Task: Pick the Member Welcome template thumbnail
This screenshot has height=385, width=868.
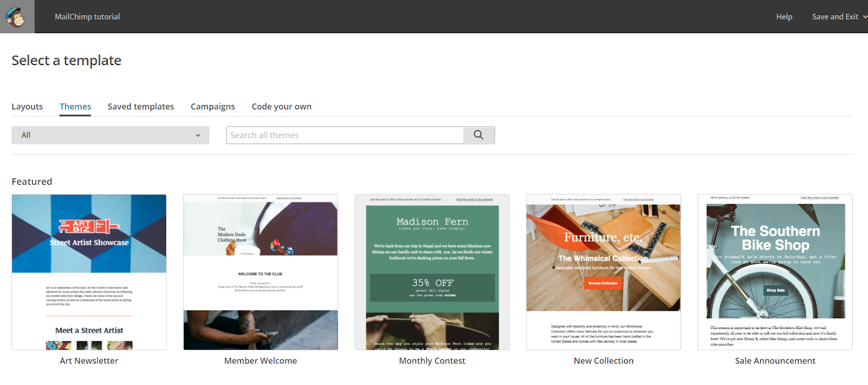Action: [260, 272]
